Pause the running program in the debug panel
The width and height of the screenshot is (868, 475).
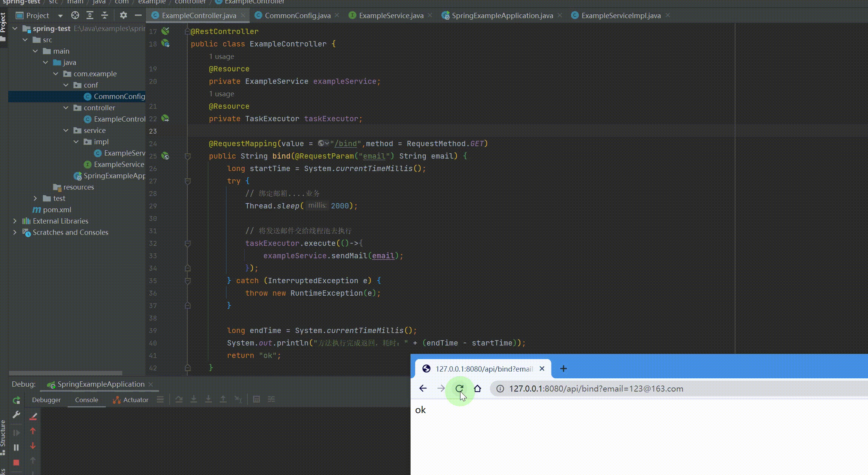coord(16,447)
